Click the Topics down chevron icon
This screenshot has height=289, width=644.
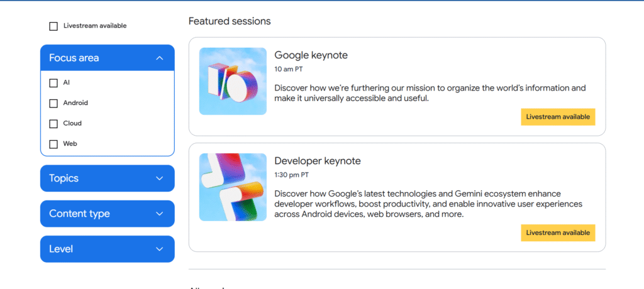point(160,178)
